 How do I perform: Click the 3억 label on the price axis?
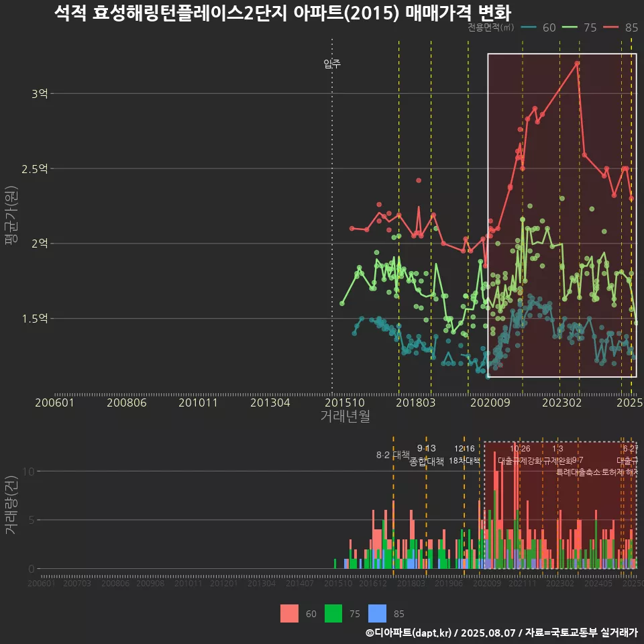click(40, 94)
